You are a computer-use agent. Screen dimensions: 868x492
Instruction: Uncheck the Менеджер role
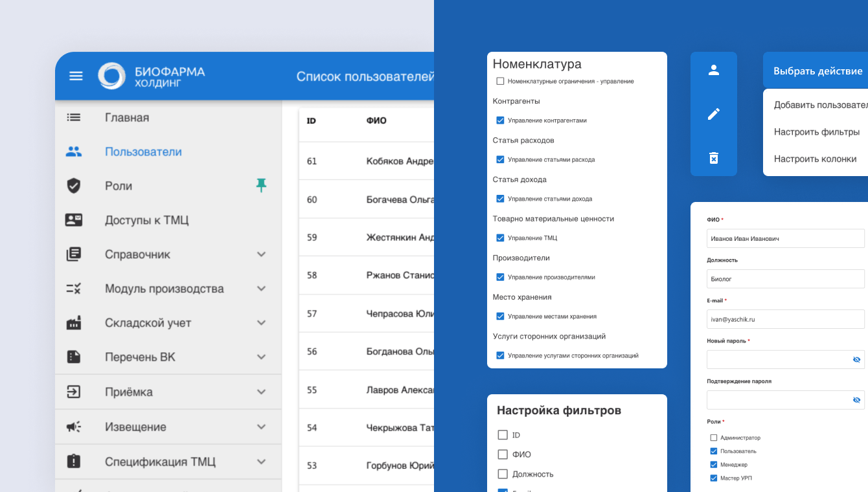714,465
